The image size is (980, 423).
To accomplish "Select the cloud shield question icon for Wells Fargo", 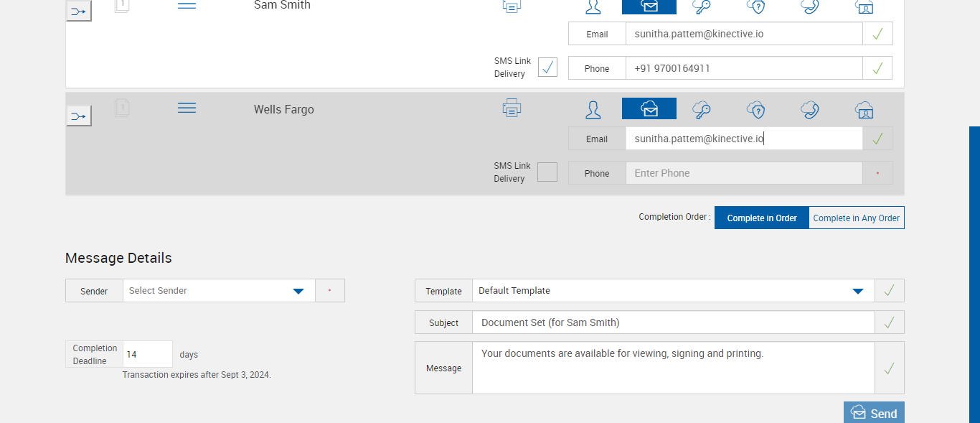I will pos(755,109).
